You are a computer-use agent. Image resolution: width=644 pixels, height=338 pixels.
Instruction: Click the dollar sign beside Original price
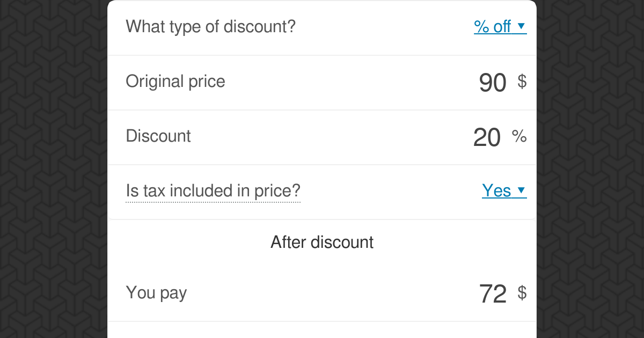point(522,82)
